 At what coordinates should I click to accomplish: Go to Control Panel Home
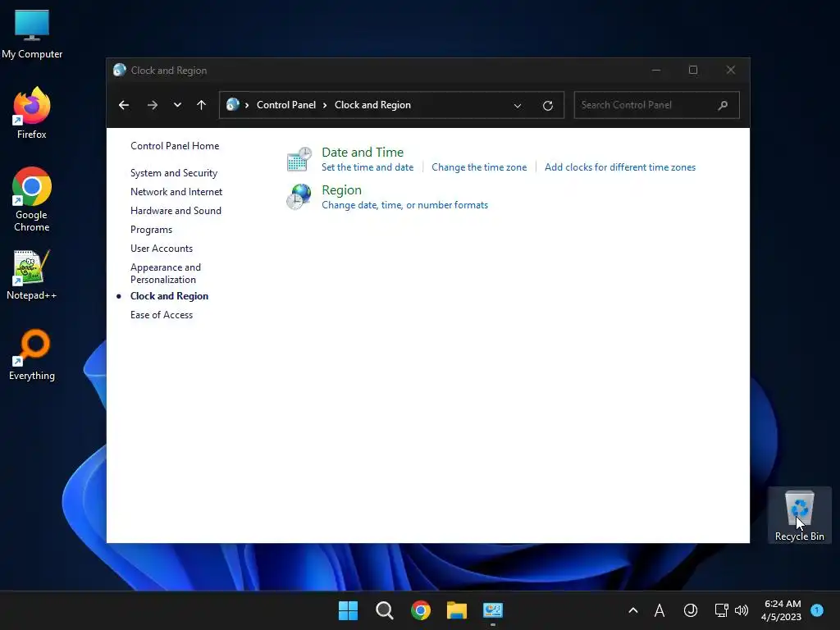tap(175, 146)
